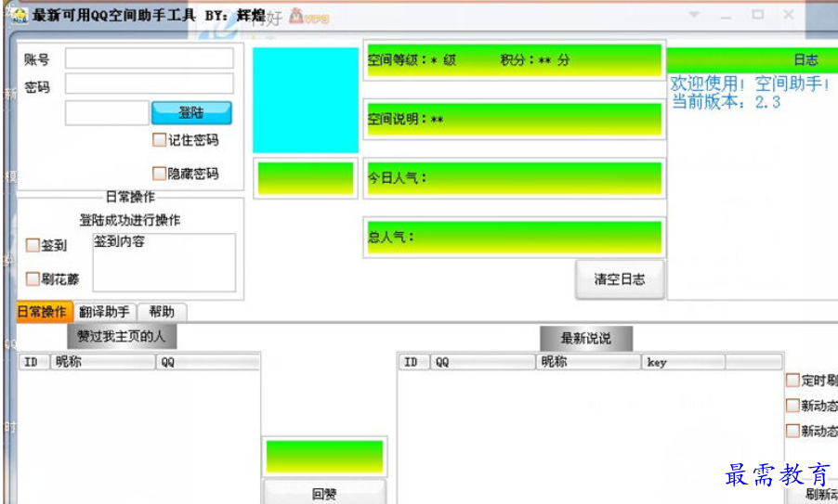Image resolution: width=838 pixels, height=504 pixels.
Task: Click the app icon in the title bar
Action: tap(20, 16)
